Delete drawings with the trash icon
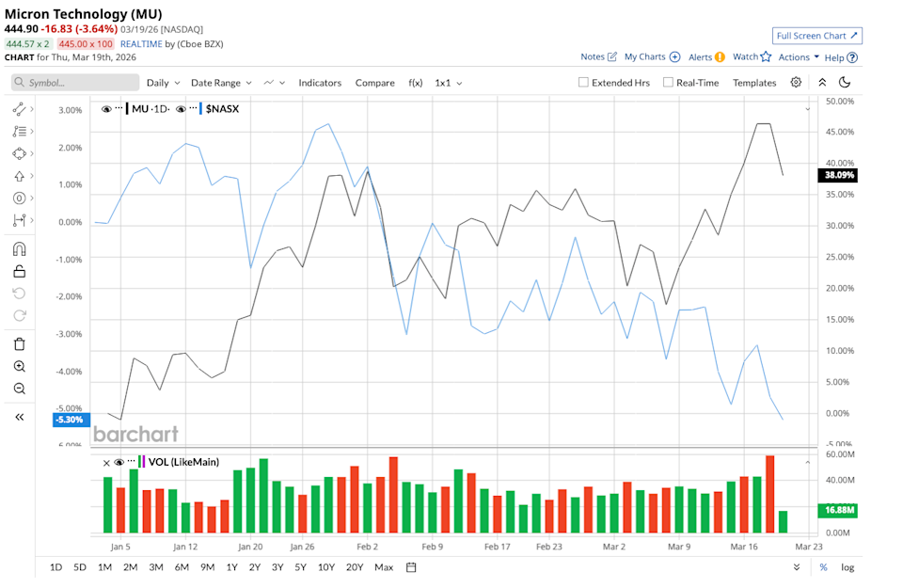The height and width of the screenshot is (588, 903). tap(19, 343)
